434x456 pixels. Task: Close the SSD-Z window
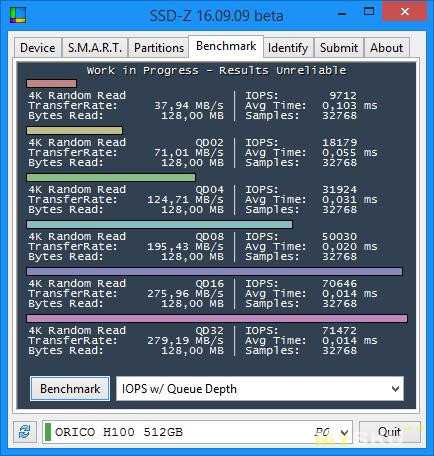[x=404, y=12]
